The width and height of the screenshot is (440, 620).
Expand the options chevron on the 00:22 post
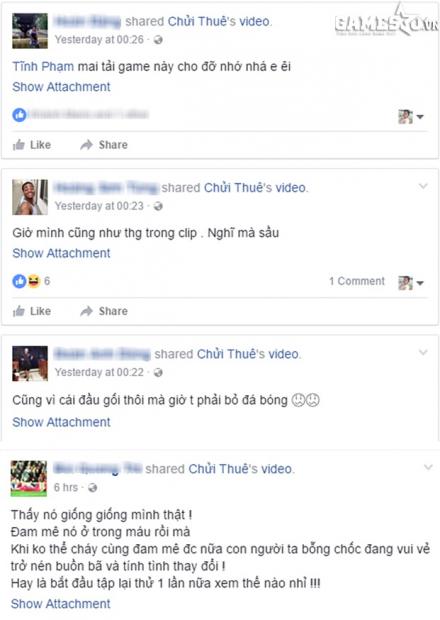click(x=423, y=352)
